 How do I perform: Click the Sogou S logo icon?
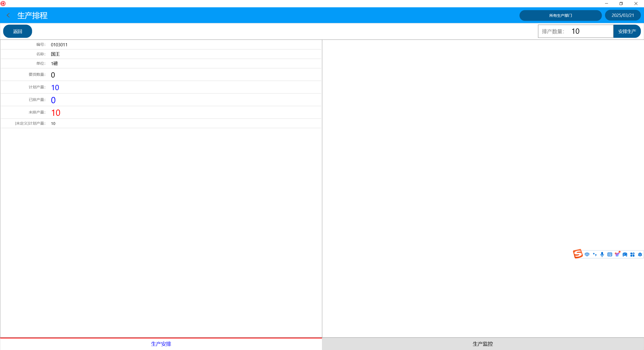click(x=578, y=254)
